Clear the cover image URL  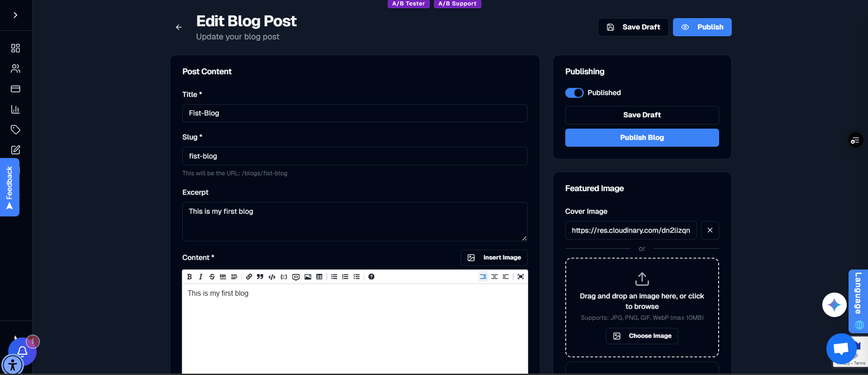[710, 230]
